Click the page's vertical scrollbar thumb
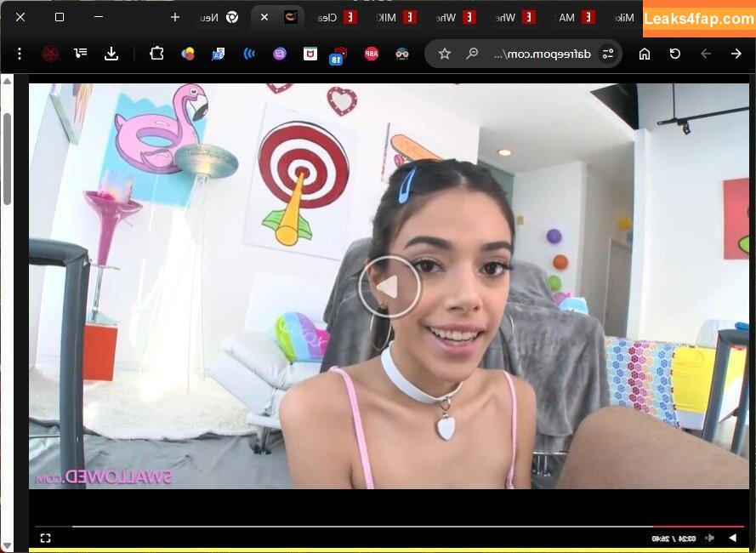The width and height of the screenshot is (756, 553). pos(8,157)
